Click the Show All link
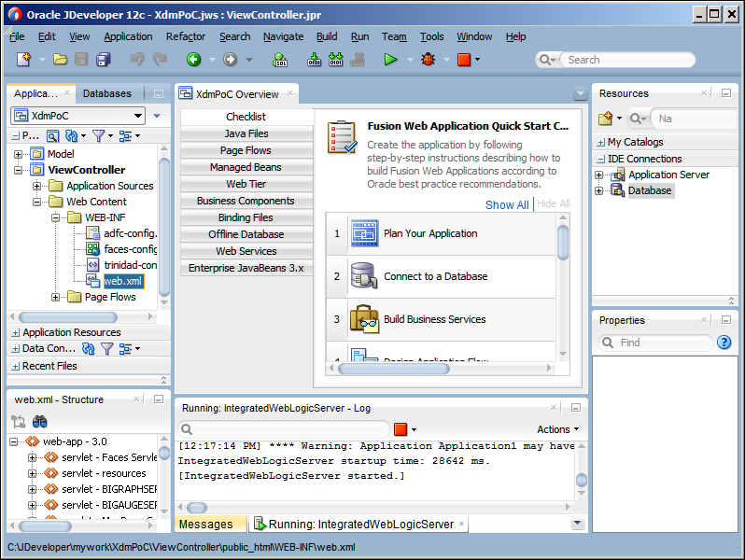The image size is (745, 560). (507, 204)
